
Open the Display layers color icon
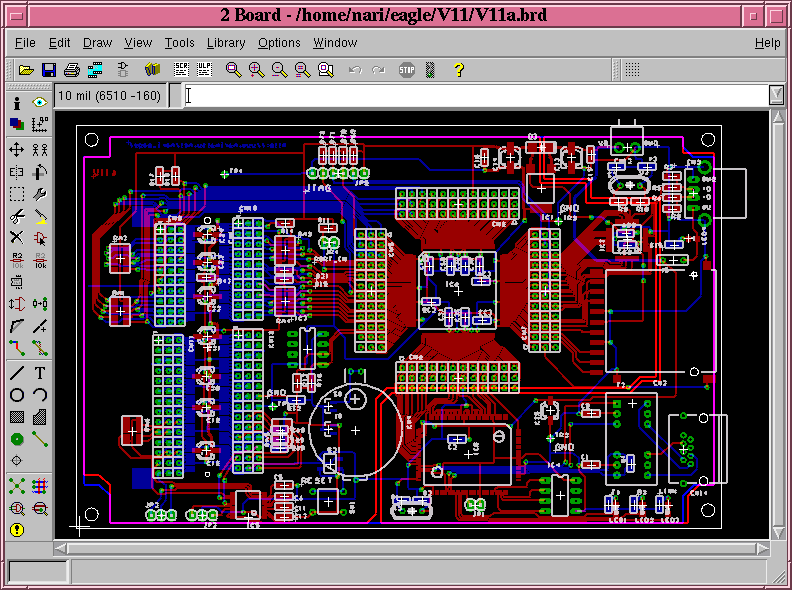[17, 125]
